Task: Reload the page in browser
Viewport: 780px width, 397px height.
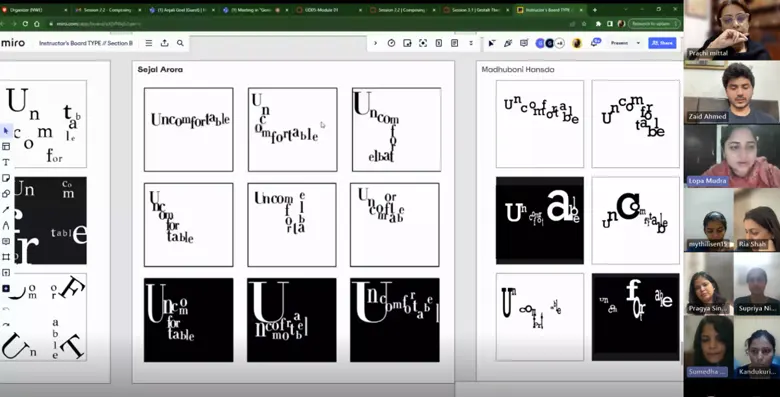Action: 25,24
